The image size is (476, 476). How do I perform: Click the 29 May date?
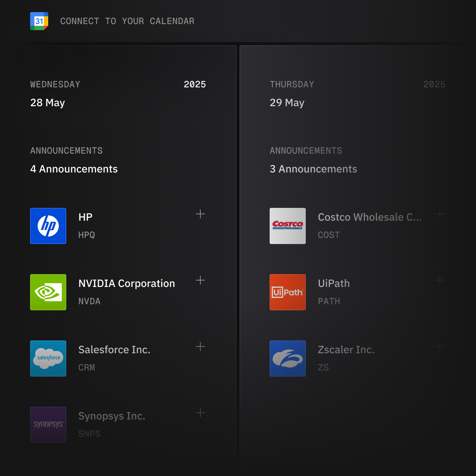(x=287, y=103)
